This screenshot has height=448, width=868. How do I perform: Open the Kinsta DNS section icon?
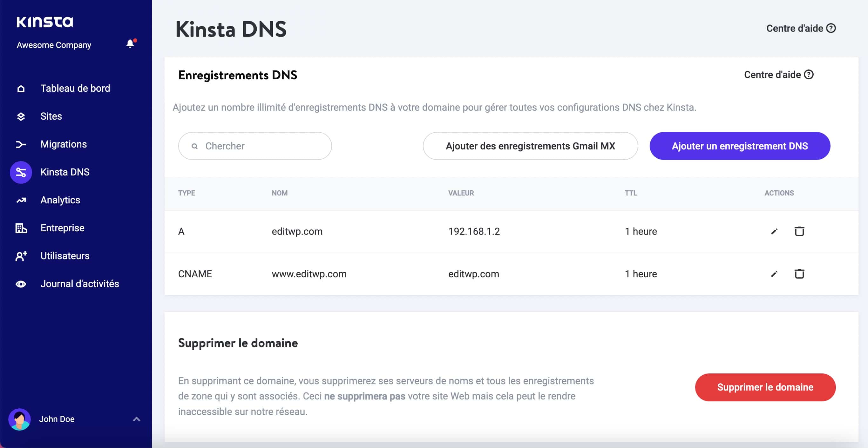tap(21, 172)
